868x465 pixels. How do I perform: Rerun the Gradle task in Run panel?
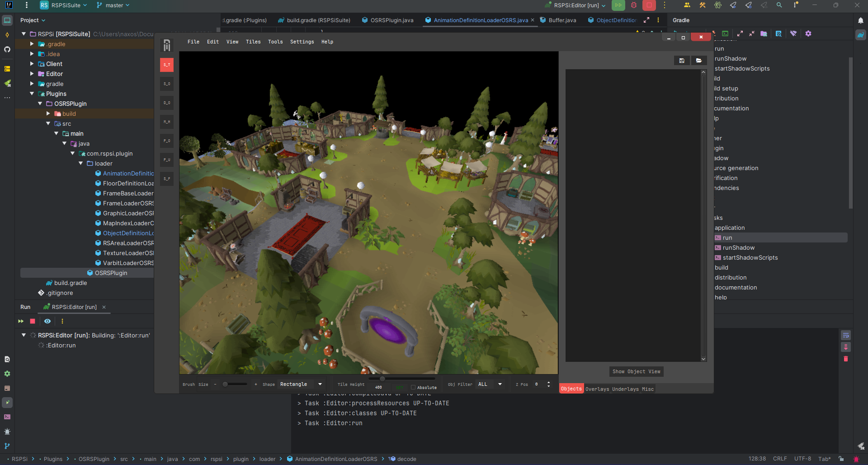pos(21,321)
